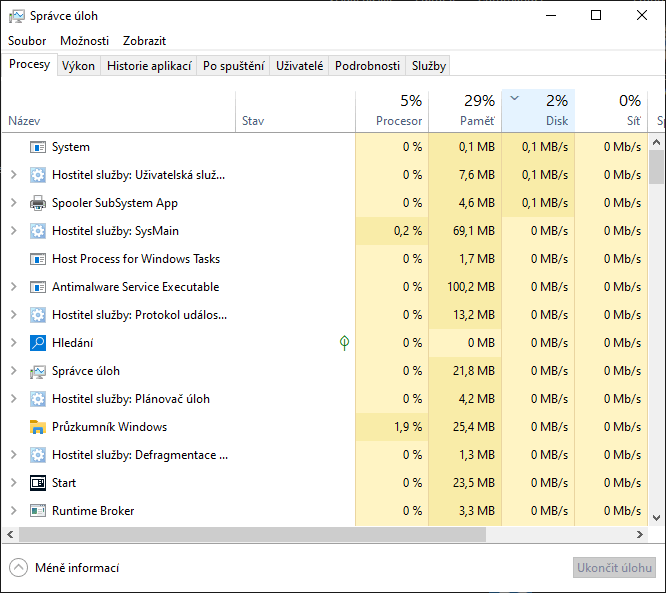Switch to the Výkon tab
This screenshot has width=666, height=593.
tap(78, 66)
